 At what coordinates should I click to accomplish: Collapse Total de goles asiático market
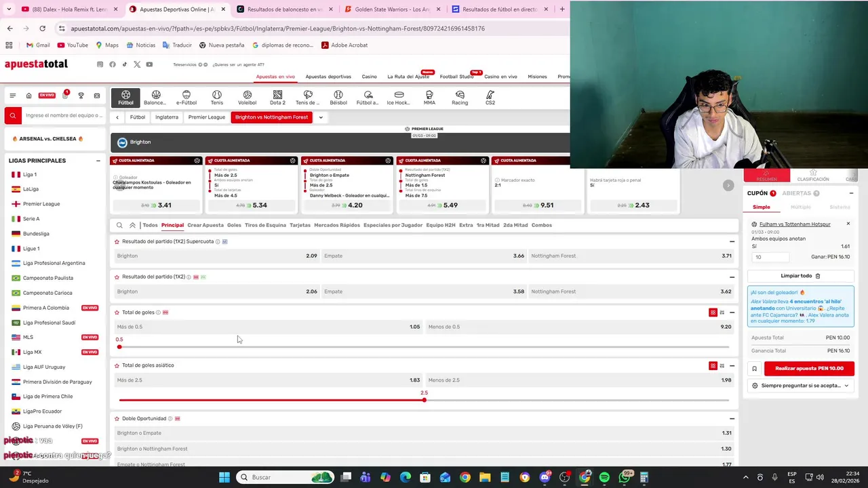[732, 366]
